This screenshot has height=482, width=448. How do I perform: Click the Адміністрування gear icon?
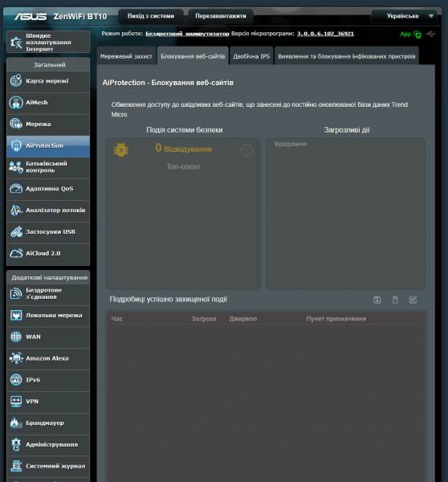(16, 444)
